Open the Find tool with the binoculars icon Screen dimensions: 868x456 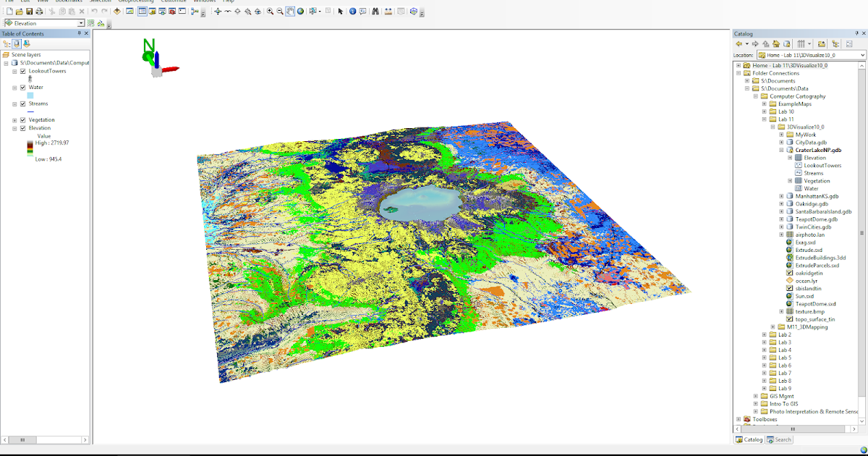(375, 12)
